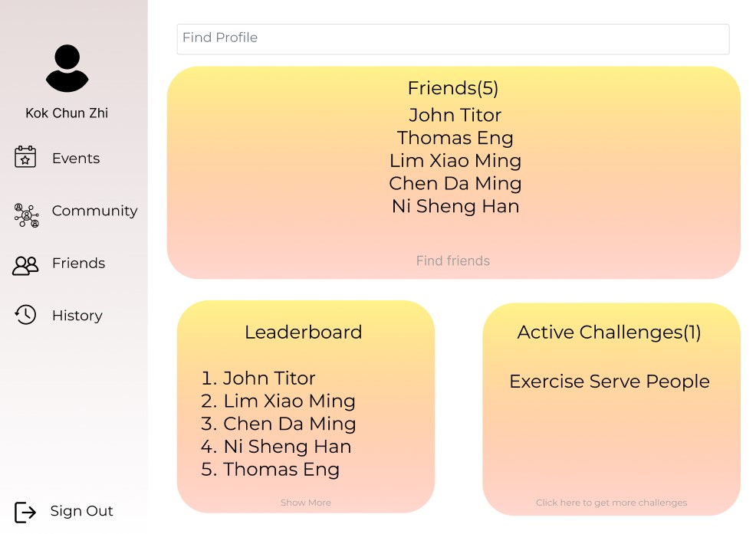Screen dimensions: 756x534
Task: Open the History clock icon
Action: click(25, 315)
